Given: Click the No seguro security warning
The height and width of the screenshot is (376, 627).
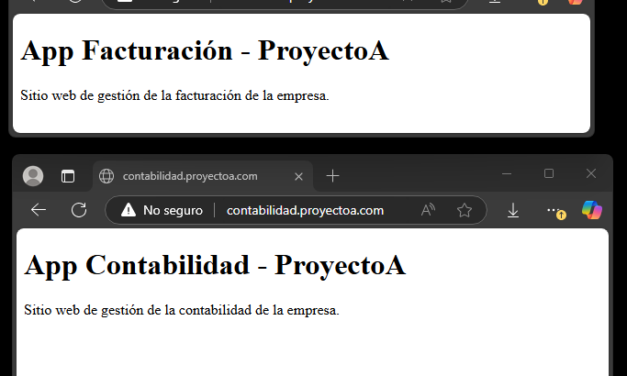Looking at the screenshot, I should (x=162, y=210).
